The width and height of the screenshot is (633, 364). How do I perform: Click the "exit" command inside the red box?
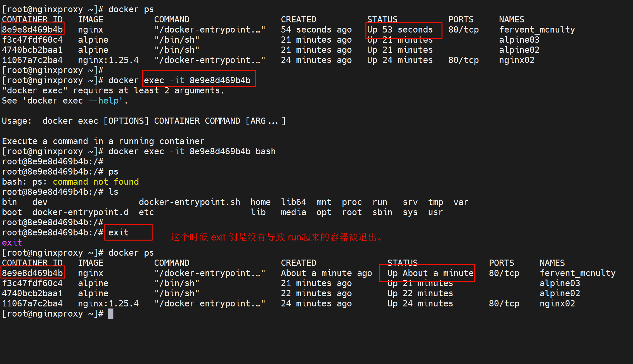[118, 232]
